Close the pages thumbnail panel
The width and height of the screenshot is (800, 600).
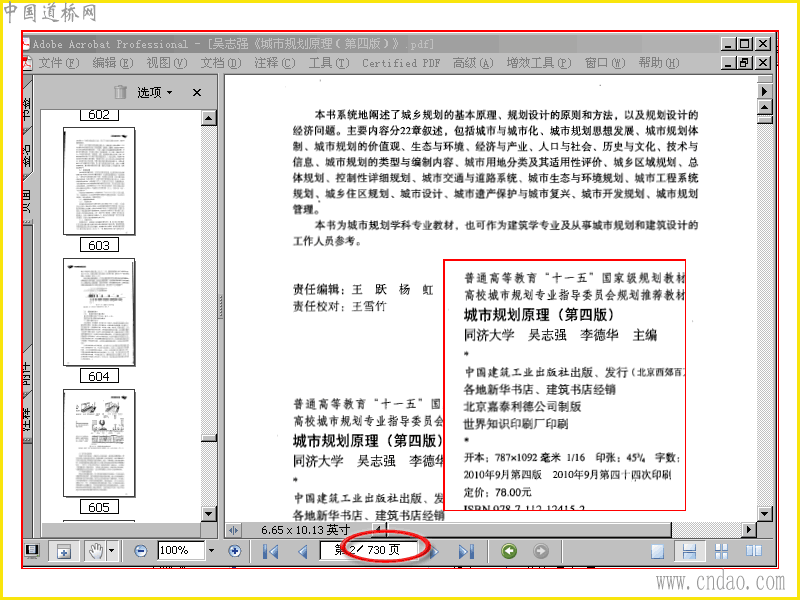[197, 92]
